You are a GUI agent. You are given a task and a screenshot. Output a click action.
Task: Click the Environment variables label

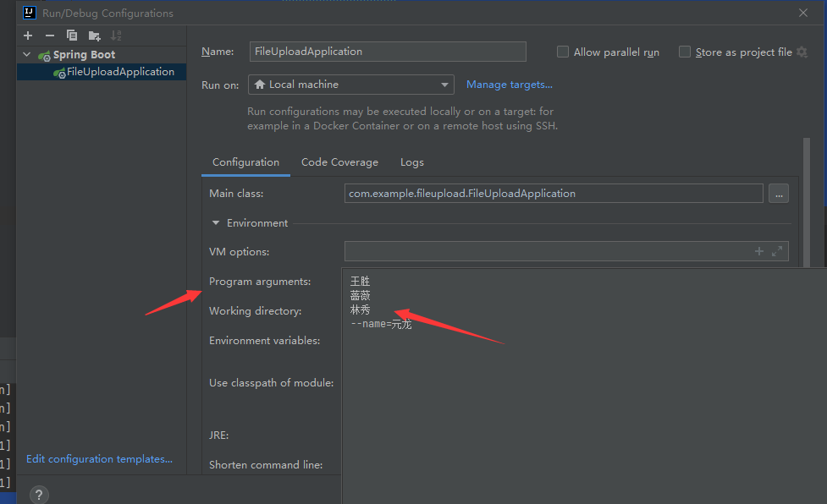pos(265,340)
